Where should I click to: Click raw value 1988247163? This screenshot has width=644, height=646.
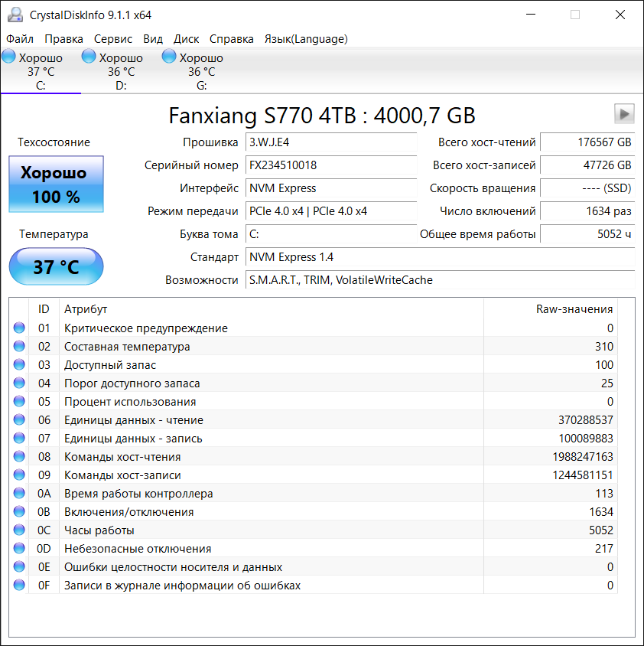pyautogui.click(x=583, y=457)
